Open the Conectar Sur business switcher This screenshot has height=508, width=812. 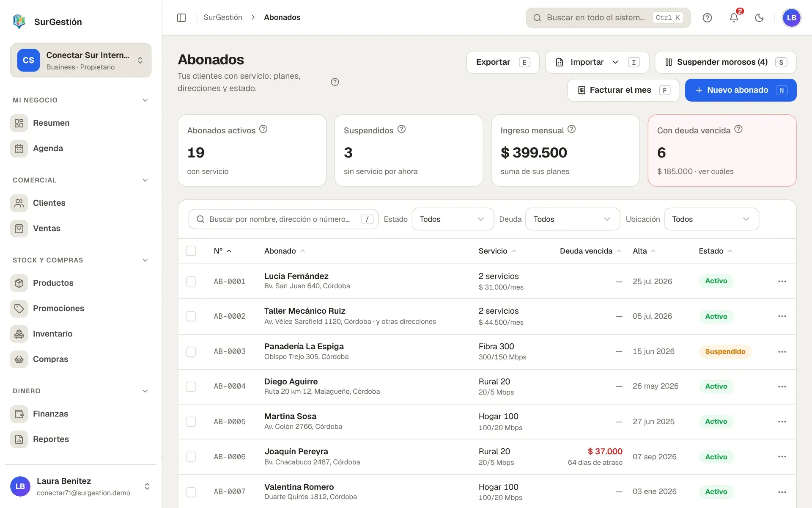pyautogui.click(x=81, y=61)
